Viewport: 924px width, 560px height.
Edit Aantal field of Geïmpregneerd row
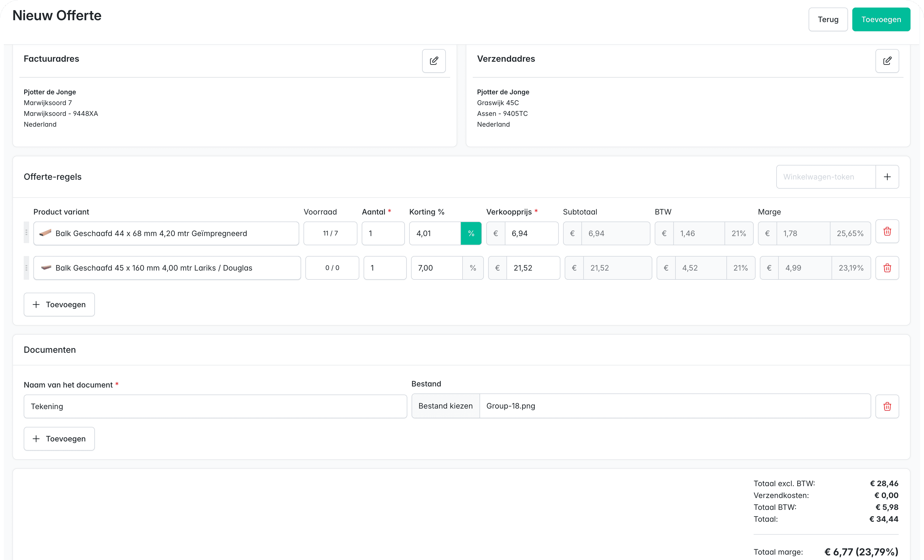point(383,233)
